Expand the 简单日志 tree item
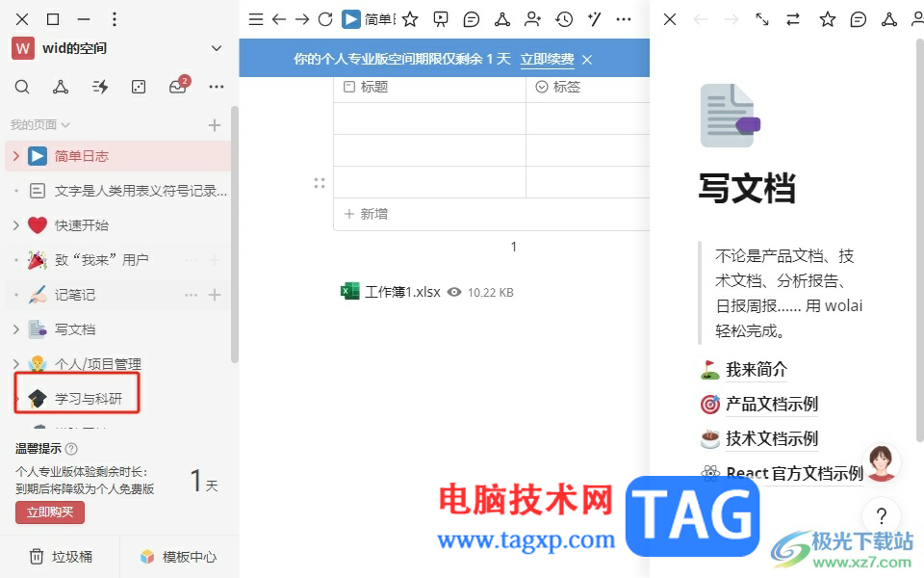 coord(16,156)
